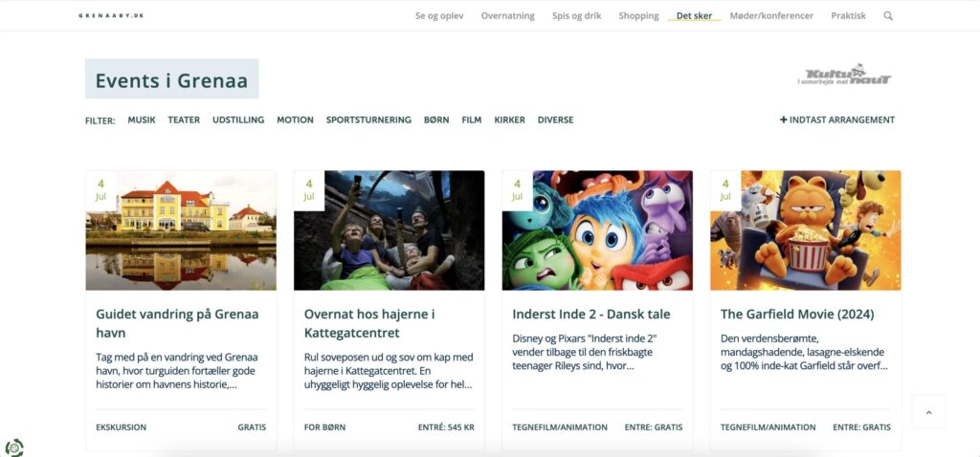Open Inderst Inde 2 - Dansk tale title
980x457 pixels.
tap(591, 314)
